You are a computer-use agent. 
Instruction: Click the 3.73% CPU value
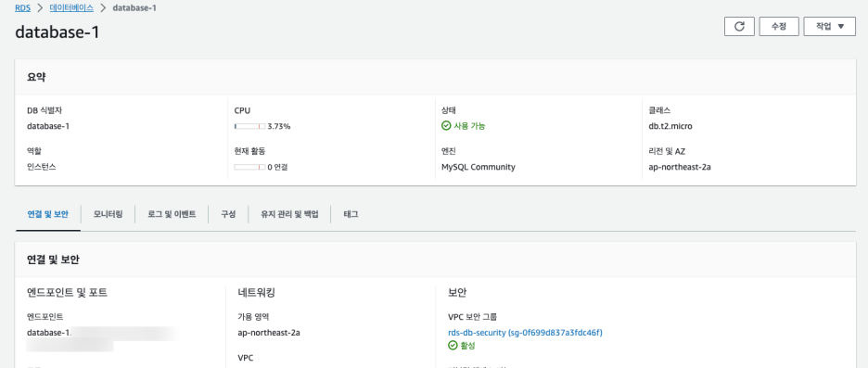[279, 126]
